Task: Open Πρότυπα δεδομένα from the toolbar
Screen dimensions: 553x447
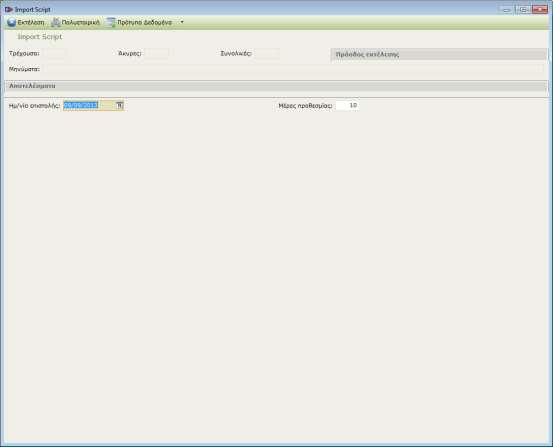Action: tap(140, 22)
